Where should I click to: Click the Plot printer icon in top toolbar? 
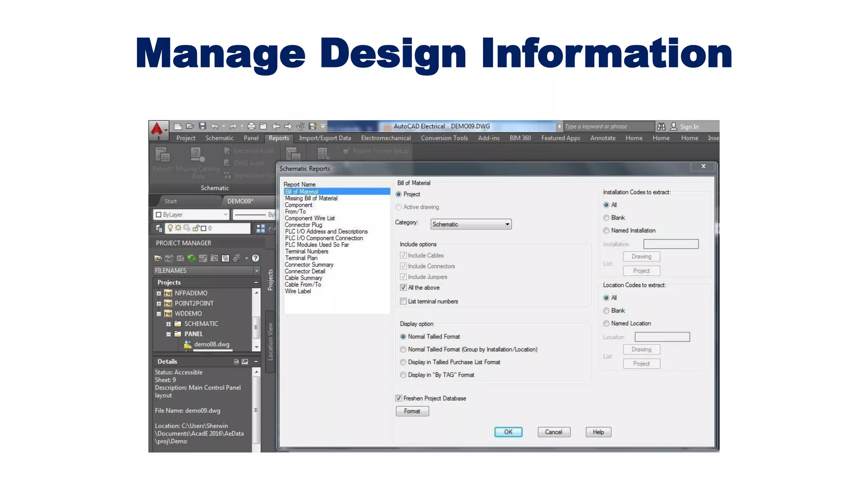251,126
